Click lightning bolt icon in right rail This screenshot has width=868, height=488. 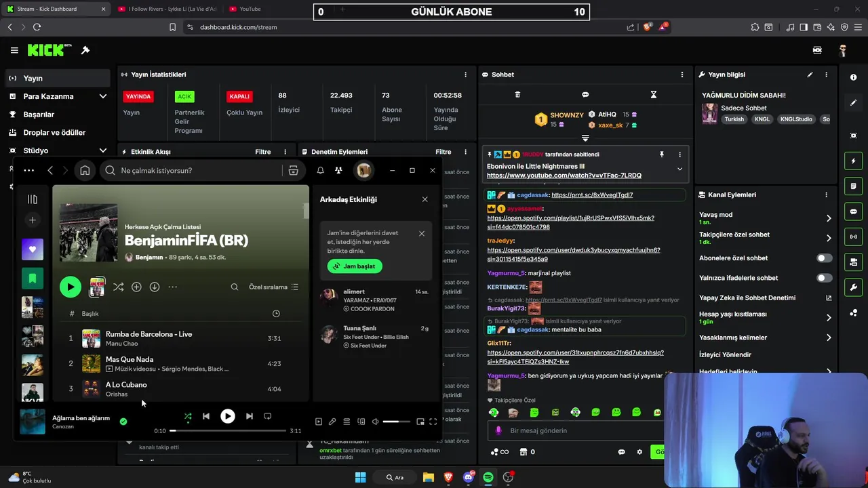[x=854, y=161]
